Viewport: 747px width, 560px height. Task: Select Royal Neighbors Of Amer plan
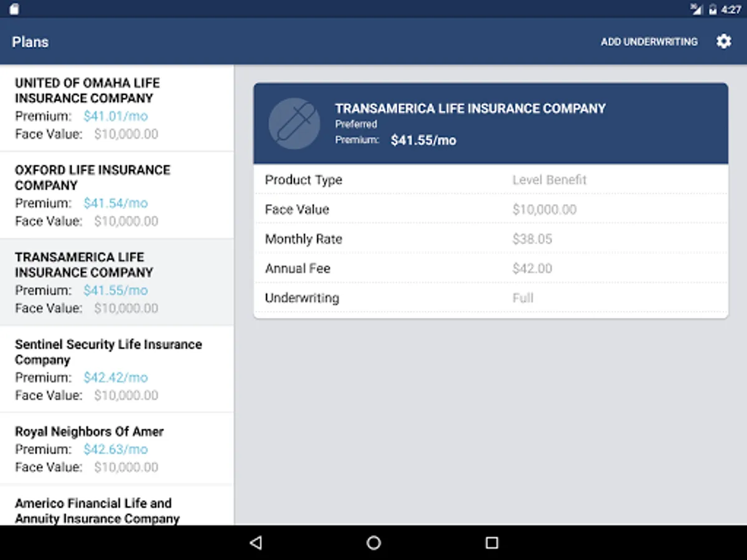[x=117, y=449]
